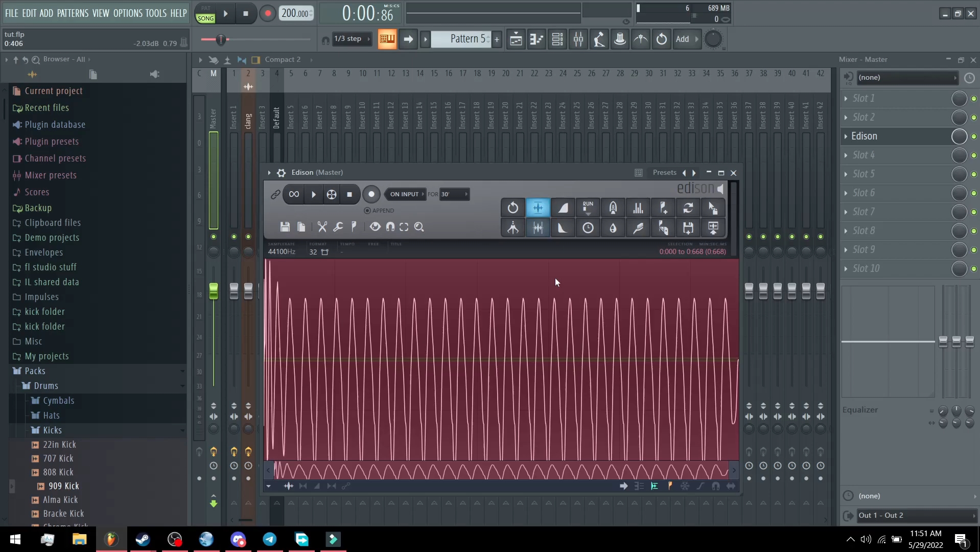
Task: Click the Edison Run script button
Action: click(x=588, y=208)
